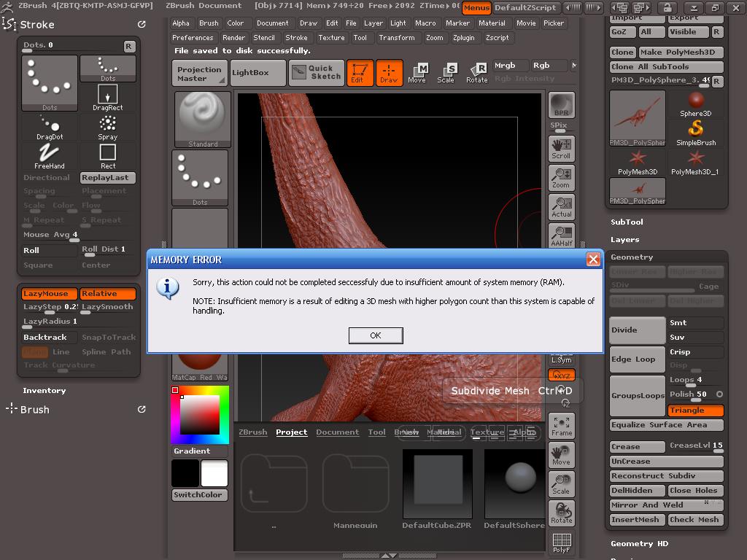Toggle the Xyz symmetry rotation button
The width and height of the screenshot is (747, 560).
(562, 376)
